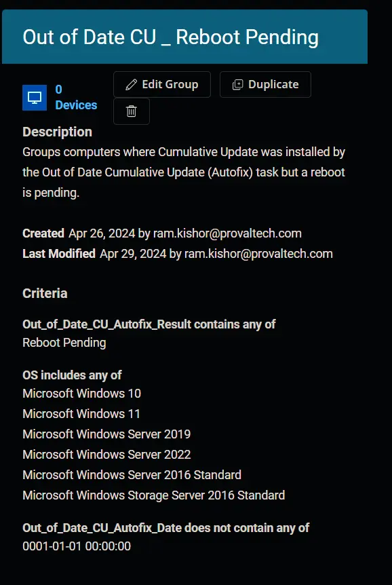Viewport: 392px width, 585px height.
Task: Click the blue monitor devices icon
Action: pos(35,98)
